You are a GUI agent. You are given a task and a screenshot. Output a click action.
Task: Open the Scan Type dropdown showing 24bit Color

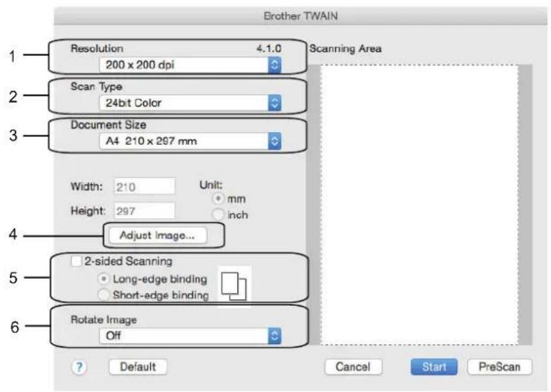(190, 103)
